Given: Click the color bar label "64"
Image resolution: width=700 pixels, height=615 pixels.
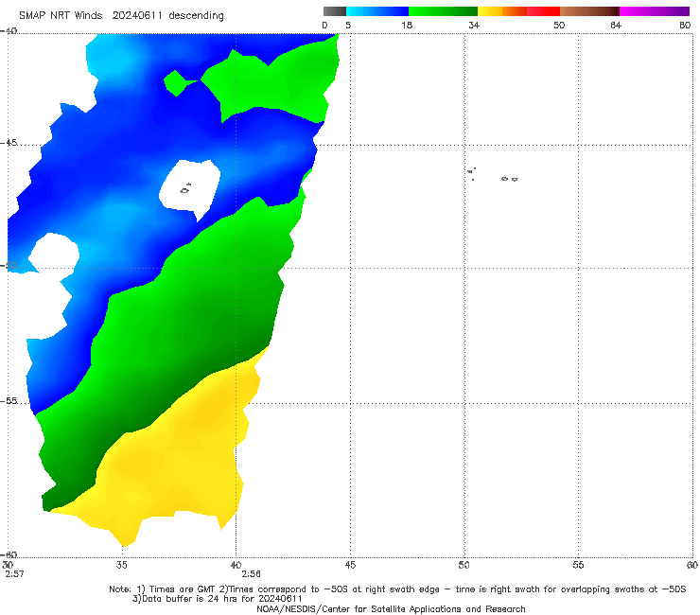Looking at the screenshot, I should (616, 26).
